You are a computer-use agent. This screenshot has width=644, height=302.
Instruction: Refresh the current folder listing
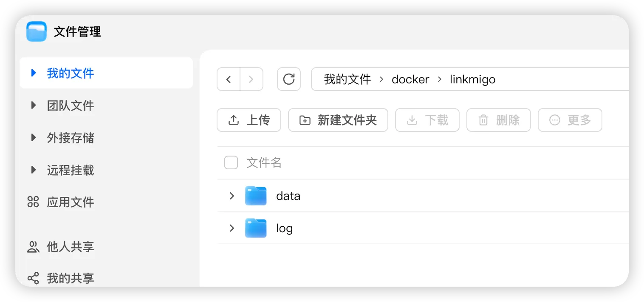click(289, 79)
